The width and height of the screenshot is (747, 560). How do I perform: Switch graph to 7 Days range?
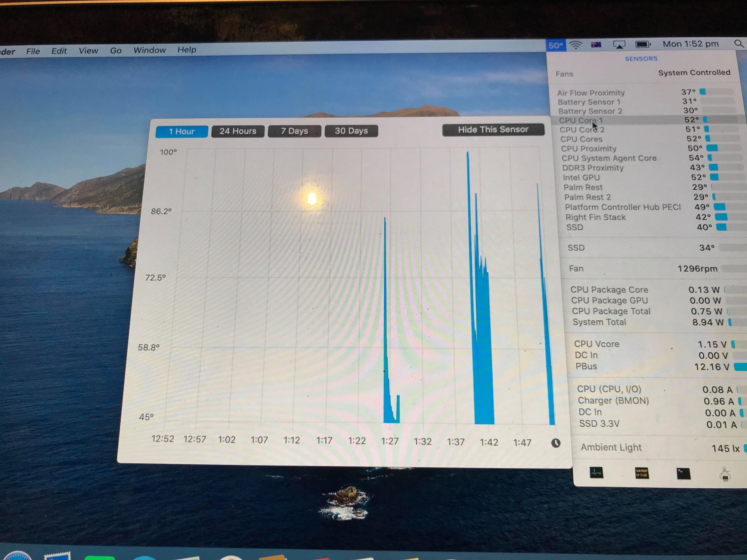tap(294, 131)
